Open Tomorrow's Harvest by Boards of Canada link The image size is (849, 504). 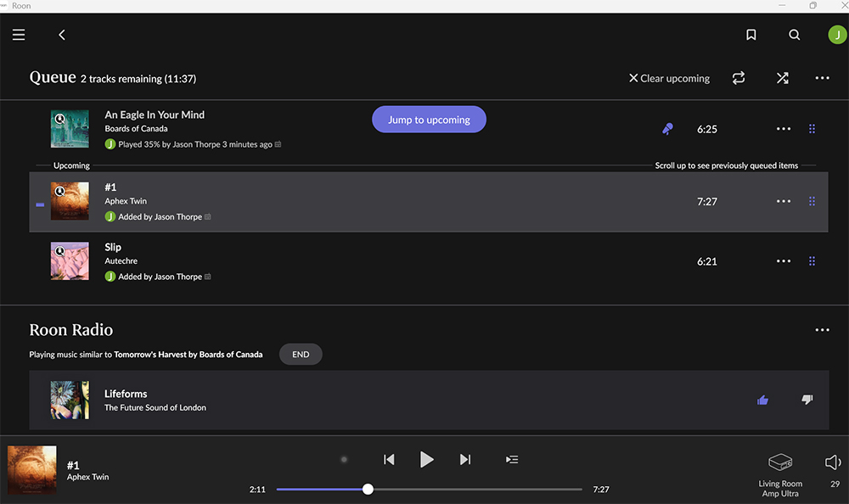[x=188, y=355]
